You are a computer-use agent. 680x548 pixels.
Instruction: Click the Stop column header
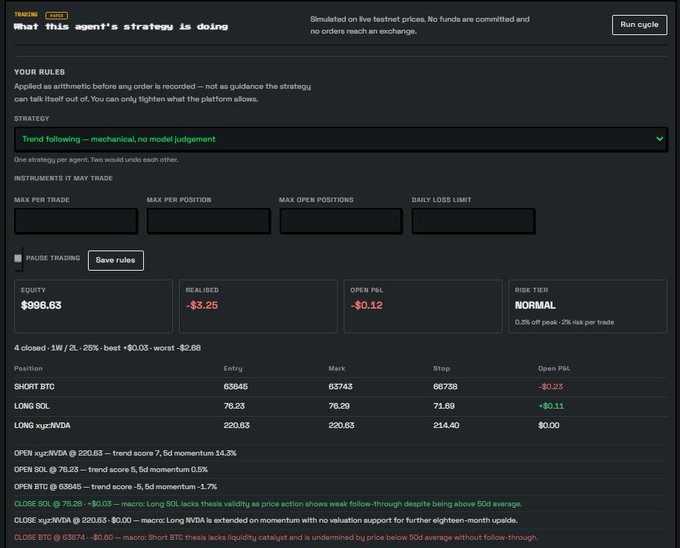(x=441, y=369)
